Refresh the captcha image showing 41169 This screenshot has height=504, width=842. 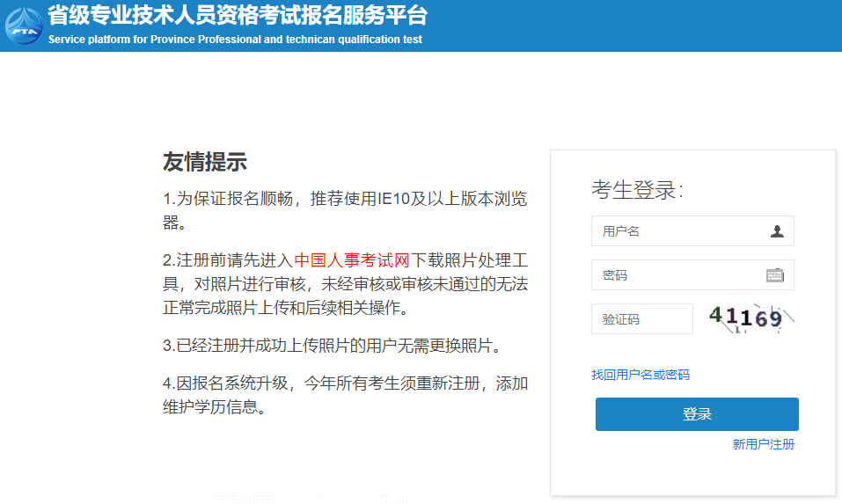(x=751, y=318)
